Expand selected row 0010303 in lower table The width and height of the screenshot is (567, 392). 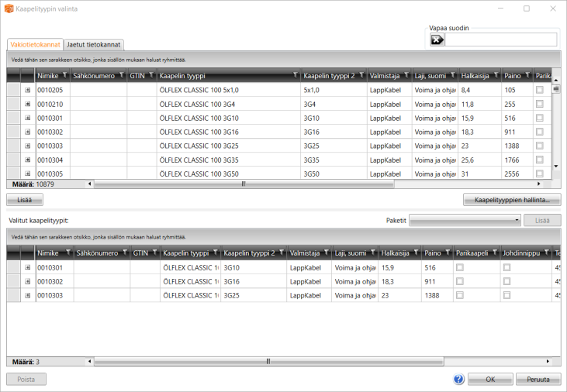[x=28, y=295]
